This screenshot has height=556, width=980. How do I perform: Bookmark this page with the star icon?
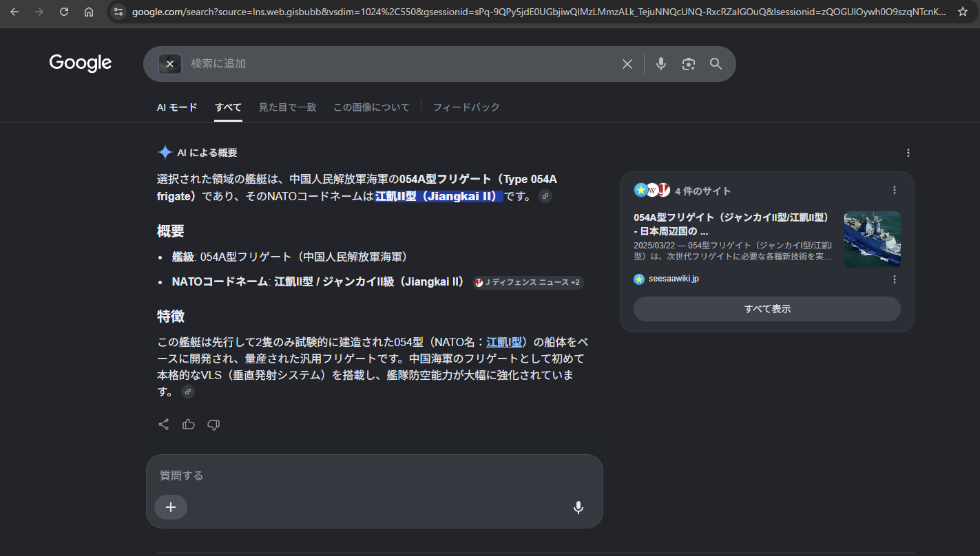(x=962, y=12)
